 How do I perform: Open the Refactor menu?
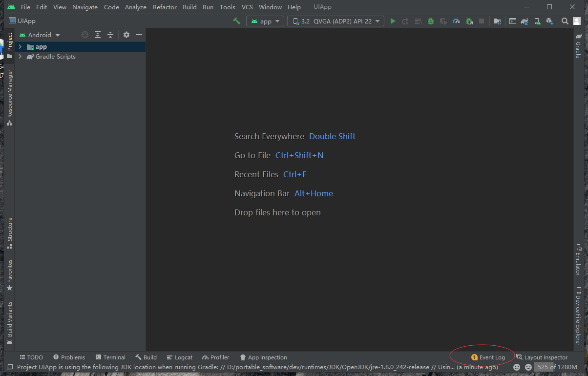(165, 7)
